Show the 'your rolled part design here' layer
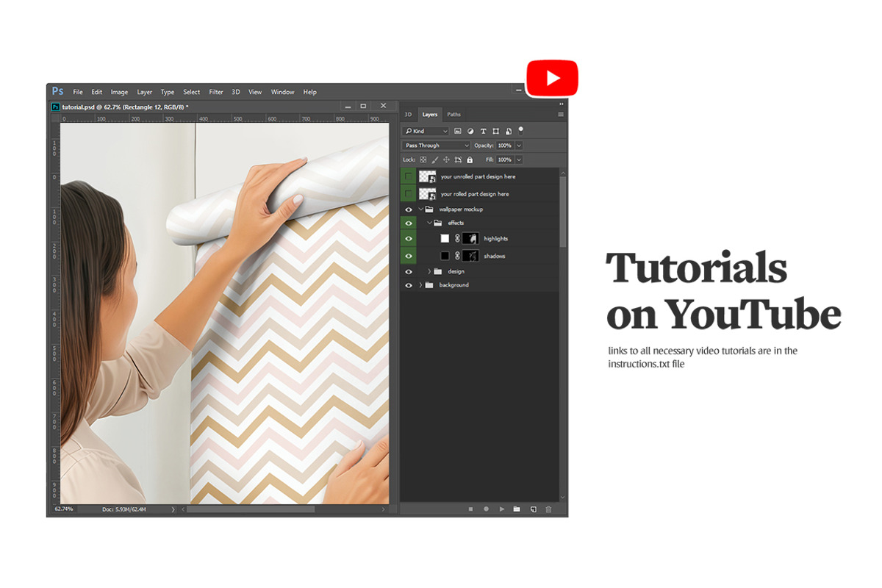882x588 pixels. (409, 194)
